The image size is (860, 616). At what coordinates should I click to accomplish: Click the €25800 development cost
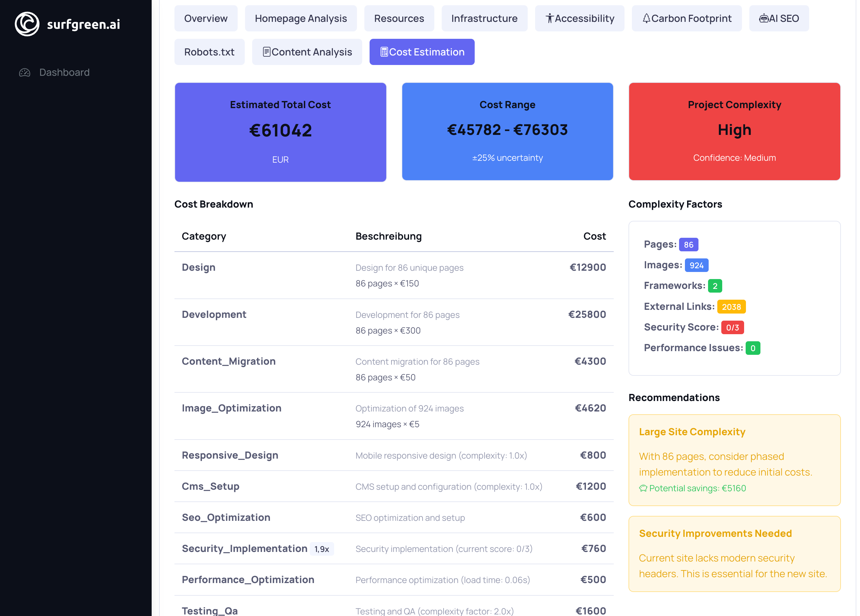click(587, 314)
